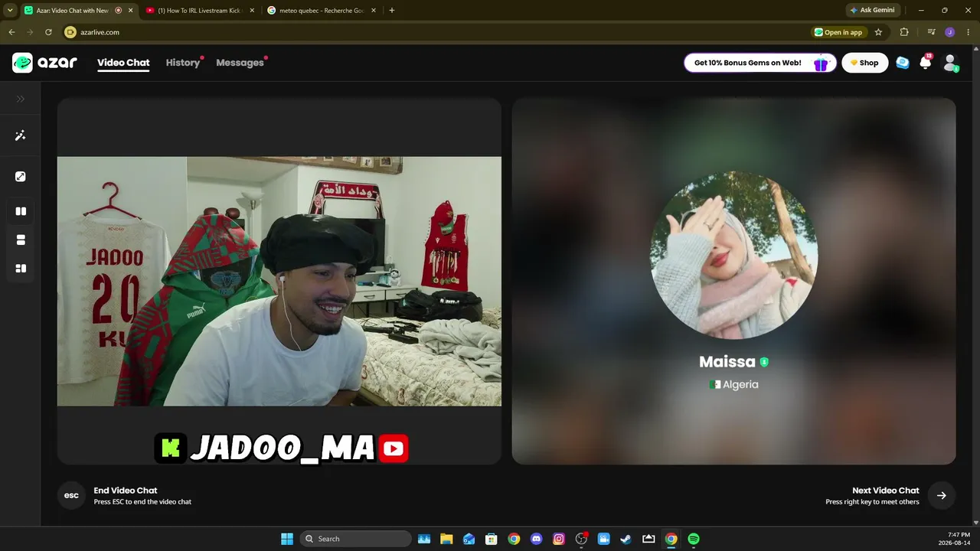
Task: Bookmark this page with the star icon
Action: [878, 32]
